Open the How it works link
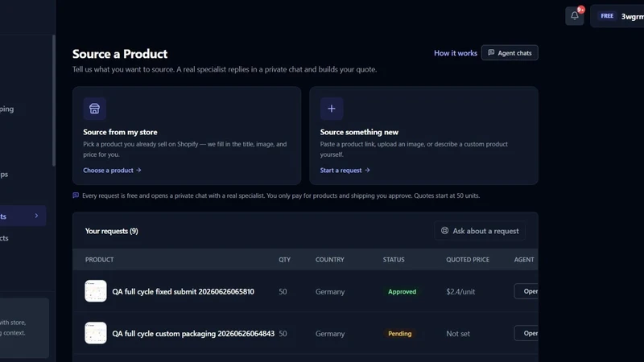 456,53
